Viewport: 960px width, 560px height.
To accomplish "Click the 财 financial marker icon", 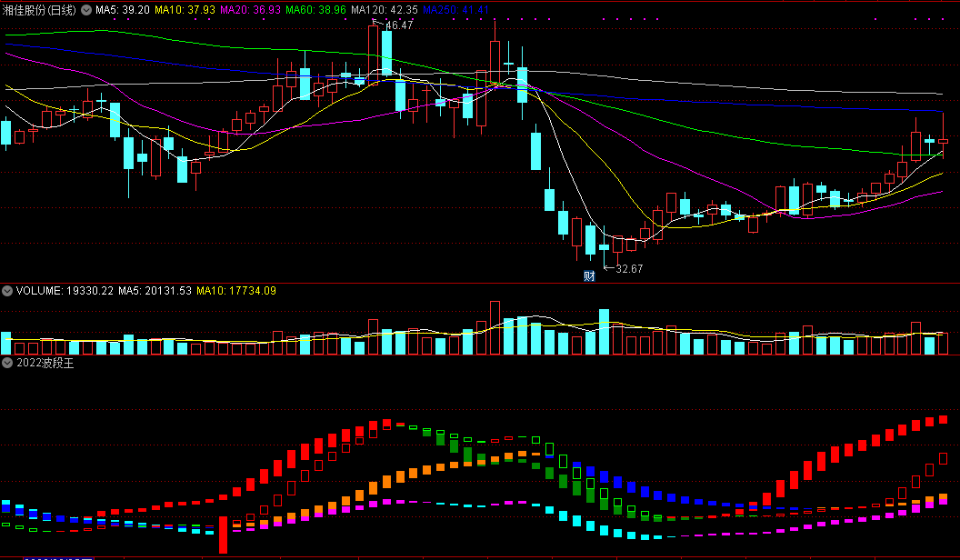I will point(589,276).
